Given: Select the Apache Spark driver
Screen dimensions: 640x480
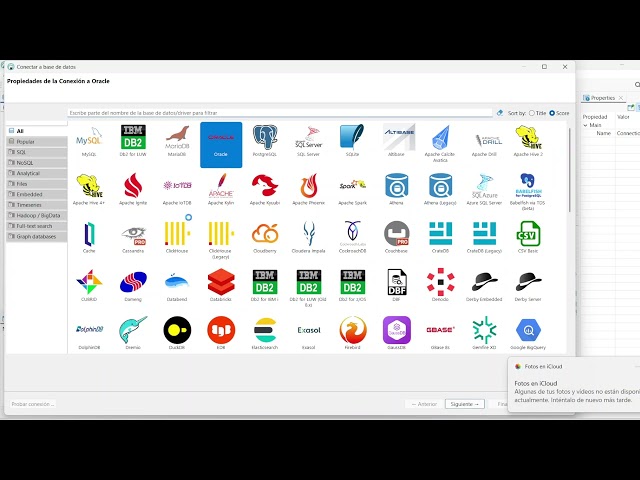Looking at the screenshot, I should (352, 189).
